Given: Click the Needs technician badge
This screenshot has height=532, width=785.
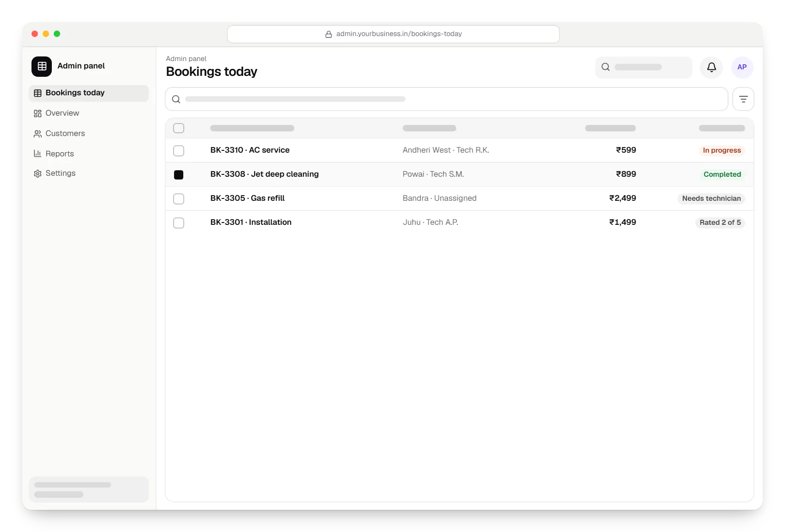Looking at the screenshot, I should pyautogui.click(x=711, y=198).
